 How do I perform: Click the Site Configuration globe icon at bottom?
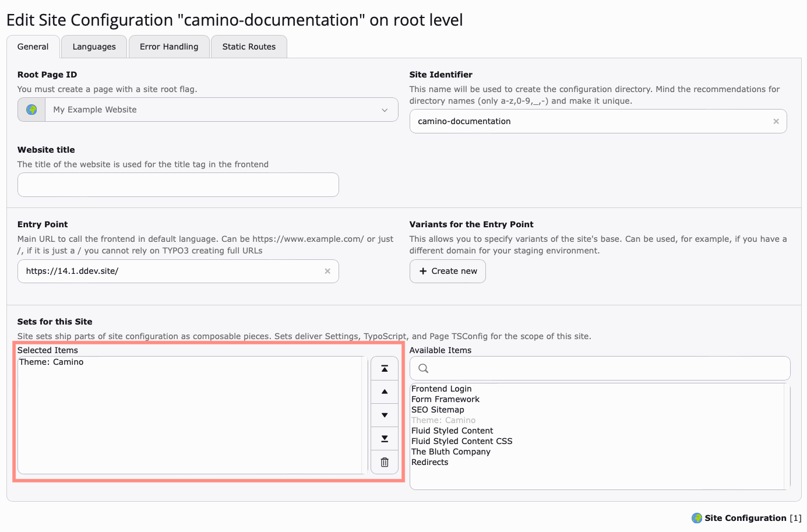tap(697, 517)
